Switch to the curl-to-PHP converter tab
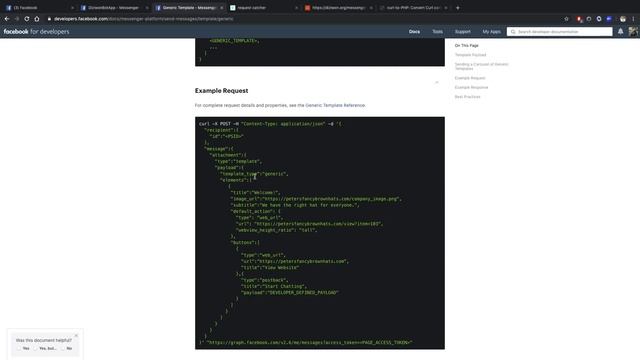Image resolution: width=640 pixels, height=360 pixels. tap(412, 8)
